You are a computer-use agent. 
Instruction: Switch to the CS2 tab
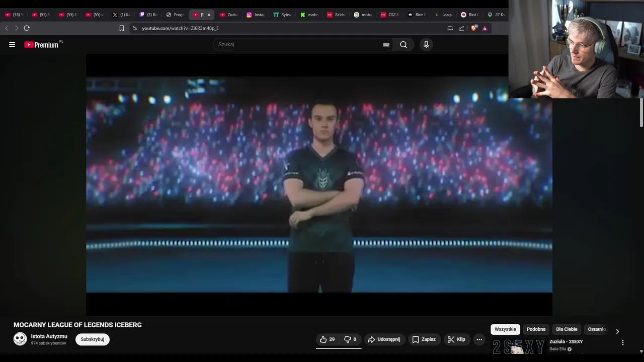click(x=390, y=15)
